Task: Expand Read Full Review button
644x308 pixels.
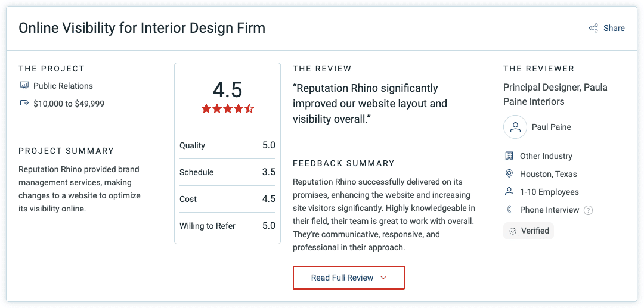Action: (349, 278)
